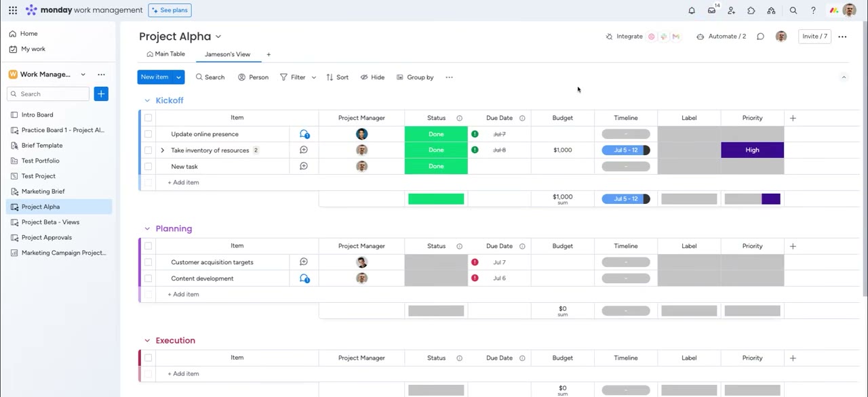Screen dimensions: 868x397
Task: Click Status column info icon in Kickoff
Action: (x=459, y=118)
